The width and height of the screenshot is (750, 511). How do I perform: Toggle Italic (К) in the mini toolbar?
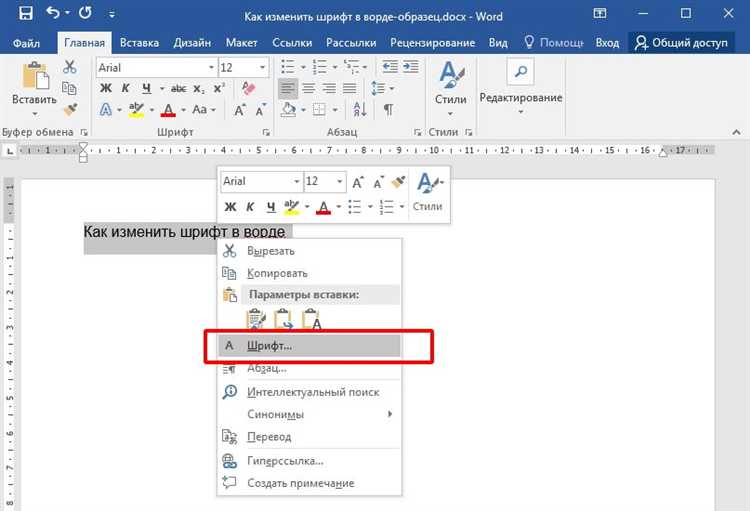[x=250, y=207]
